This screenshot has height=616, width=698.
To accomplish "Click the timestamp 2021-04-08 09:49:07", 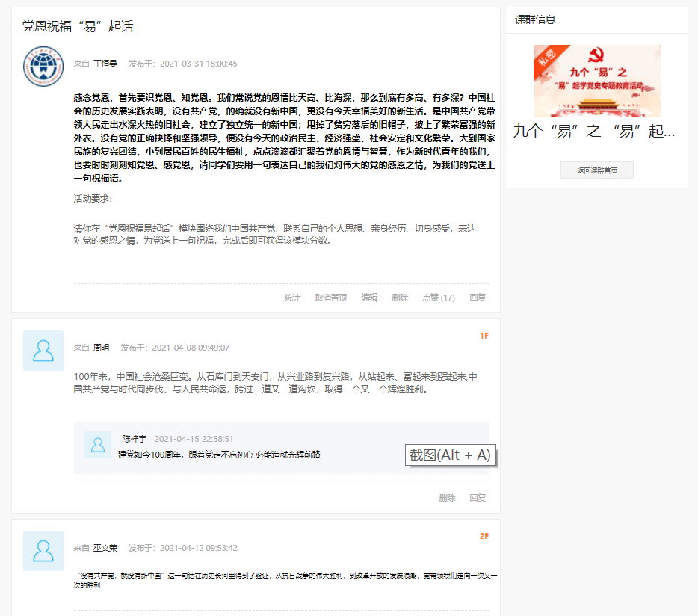I will [x=191, y=348].
